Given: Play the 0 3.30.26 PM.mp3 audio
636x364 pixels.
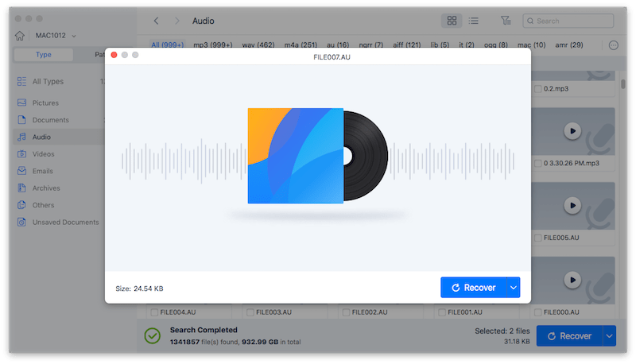Looking at the screenshot, I should [x=572, y=131].
